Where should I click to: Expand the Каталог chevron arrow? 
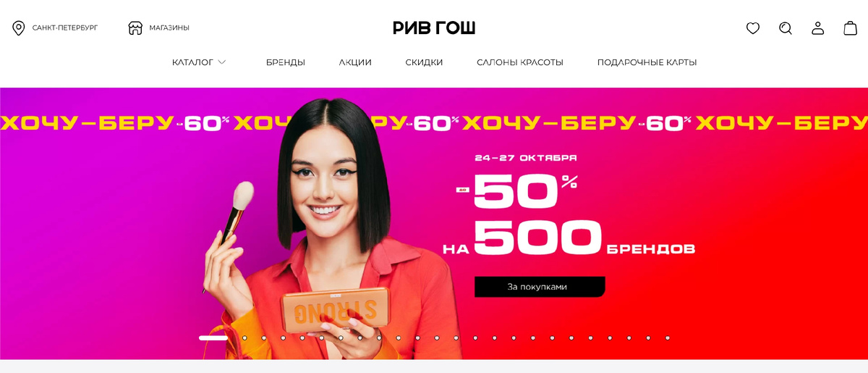pyautogui.click(x=222, y=62)
